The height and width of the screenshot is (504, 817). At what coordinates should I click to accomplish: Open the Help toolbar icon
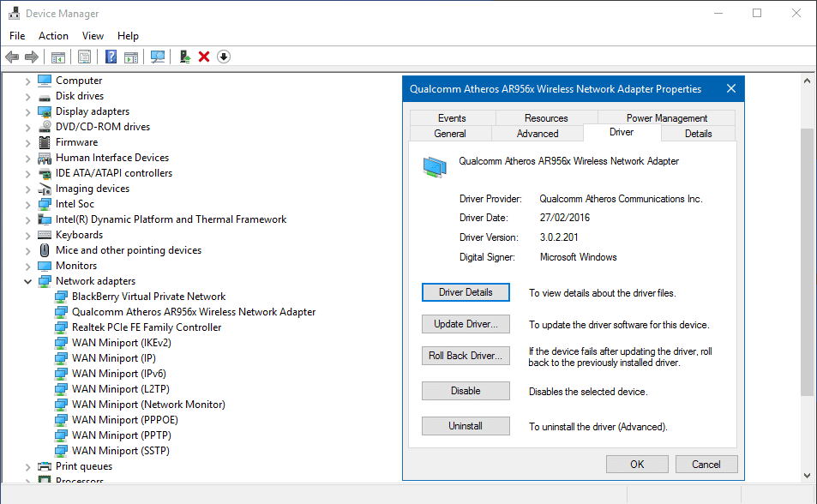pyautogui.click(x=111, y=57)
